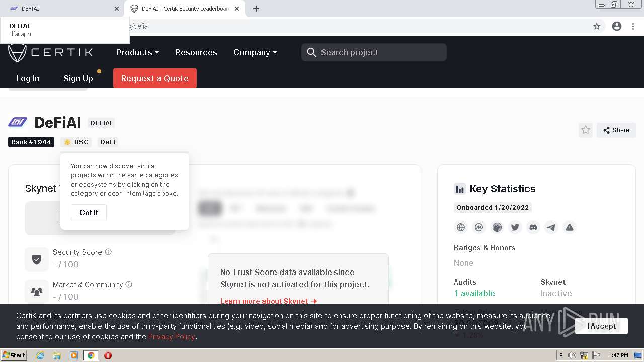Image resolution: width=644 pixels, height=362 pixels.
Task: Click the Share button
Action: pyautogui.click(x=616, y=130)
